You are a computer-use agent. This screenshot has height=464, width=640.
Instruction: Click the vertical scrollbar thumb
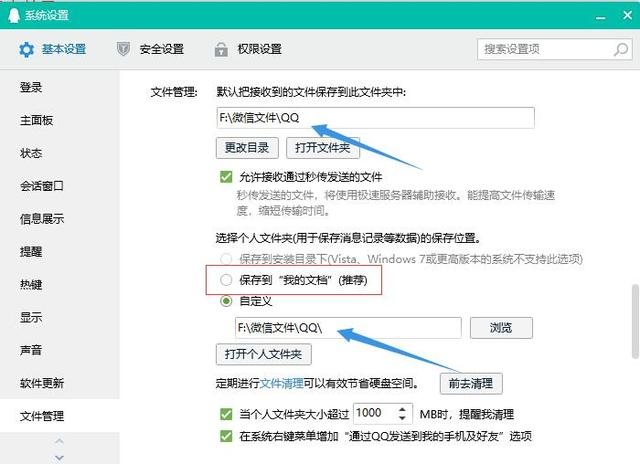[x=635, y=322]
